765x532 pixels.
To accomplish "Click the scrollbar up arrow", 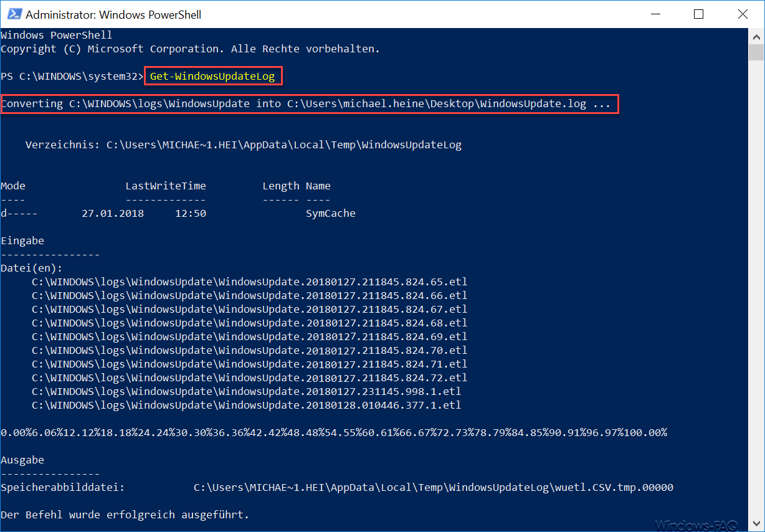I will pos(756,36).
